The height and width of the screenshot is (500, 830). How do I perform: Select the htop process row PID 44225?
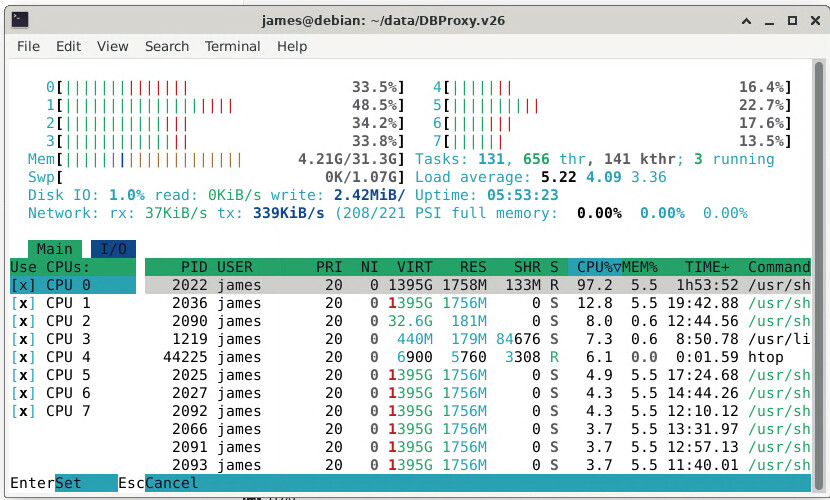(x=477, y=357)
